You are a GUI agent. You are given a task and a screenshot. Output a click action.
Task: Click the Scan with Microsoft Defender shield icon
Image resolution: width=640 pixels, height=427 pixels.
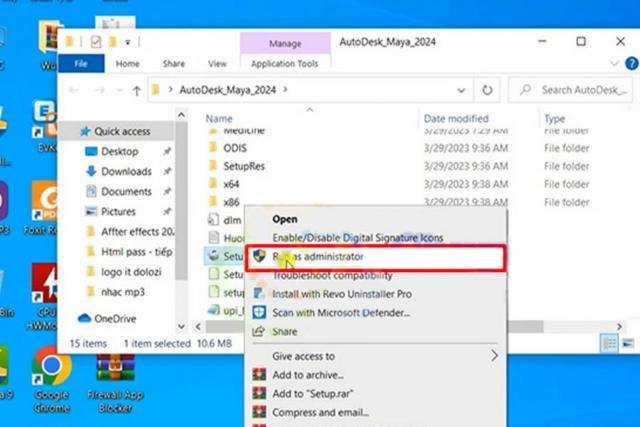(x=260, y=313)
